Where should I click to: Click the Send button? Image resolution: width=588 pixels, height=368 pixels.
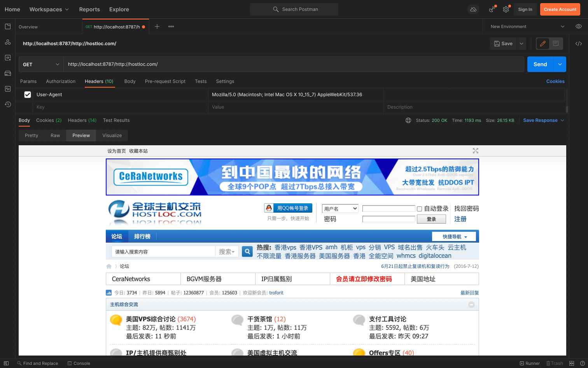[x=540, y=64]
